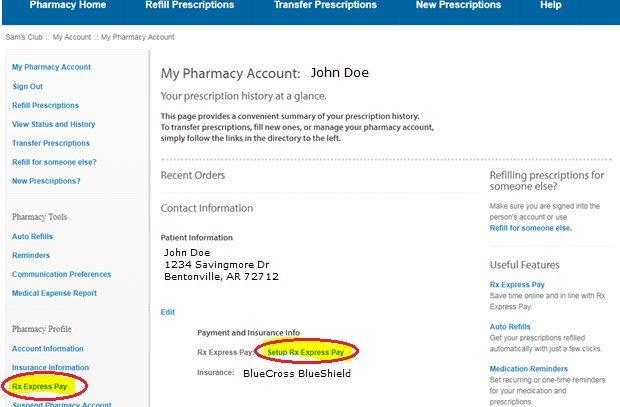The width and height of the screenshot is (620, 407).
Task: Click Edit under Patient Information
Action: [168, 312]
